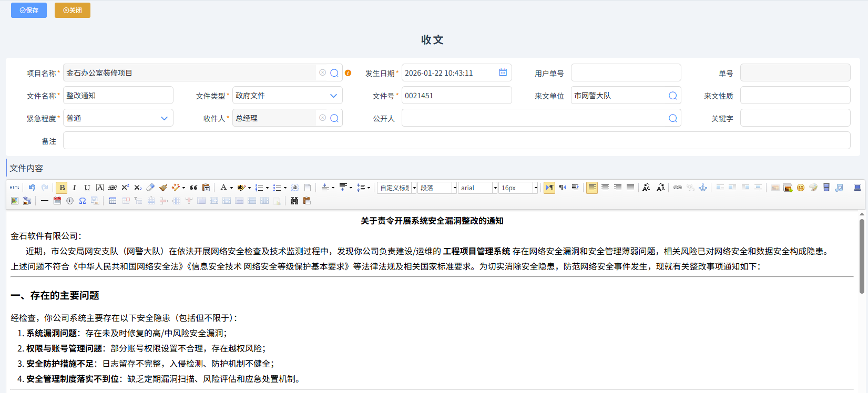Apply strikethrough formatting
868x393 pixels.
[x=113, y=188]
